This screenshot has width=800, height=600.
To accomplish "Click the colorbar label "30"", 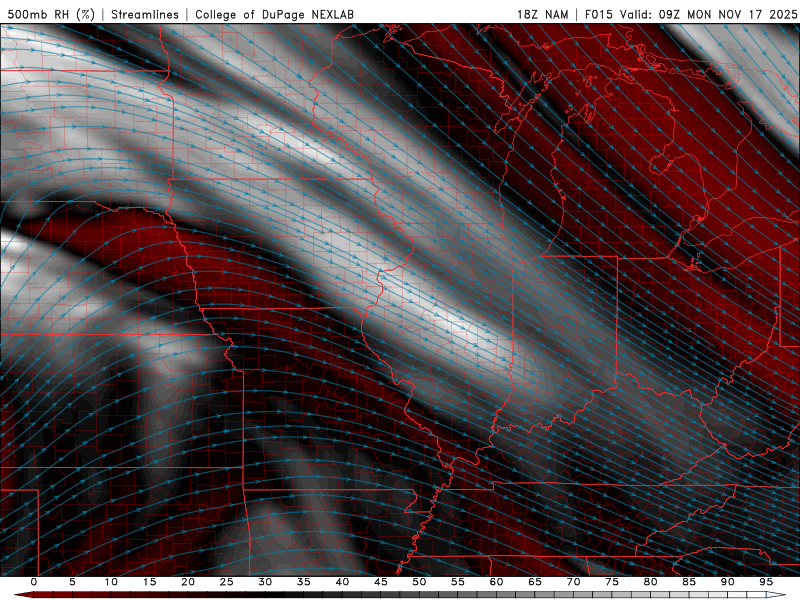I will tap(265, 582).
